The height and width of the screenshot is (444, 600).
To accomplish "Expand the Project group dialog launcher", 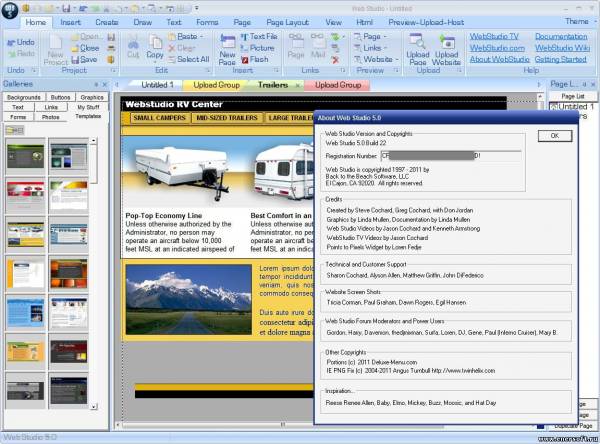I will 114,70.
